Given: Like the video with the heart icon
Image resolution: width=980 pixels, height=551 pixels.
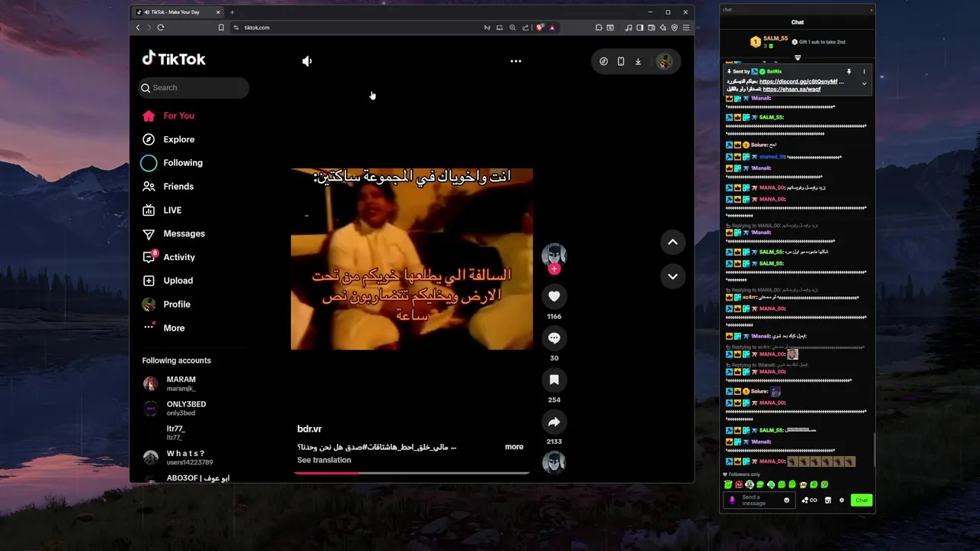Looking at the screenshot, I should click(554, 296).
